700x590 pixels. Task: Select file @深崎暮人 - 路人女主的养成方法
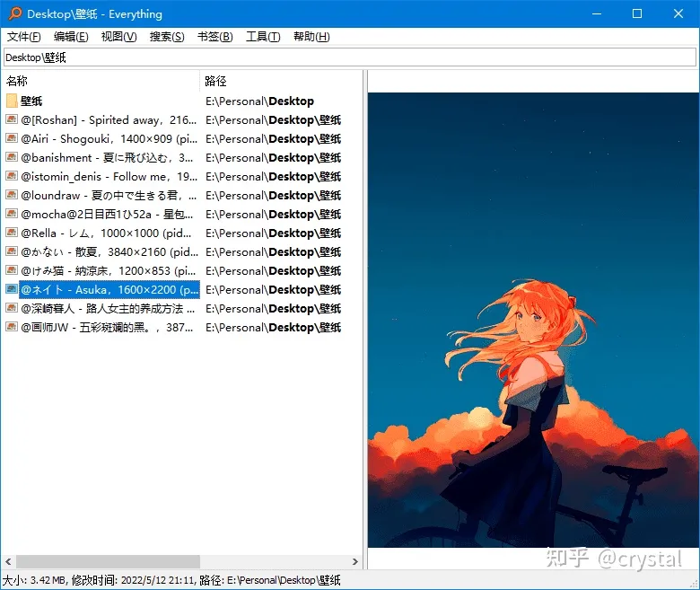coord(108,309)
